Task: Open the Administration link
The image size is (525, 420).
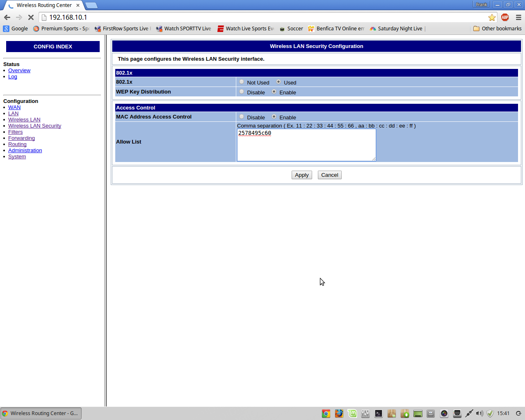Action: click(25, 151)
